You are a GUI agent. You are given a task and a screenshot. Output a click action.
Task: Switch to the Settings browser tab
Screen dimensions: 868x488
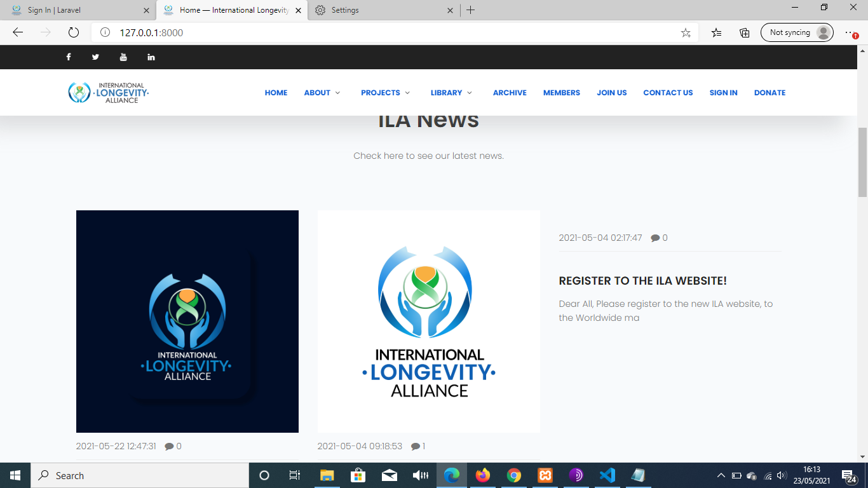pos(384,10)
